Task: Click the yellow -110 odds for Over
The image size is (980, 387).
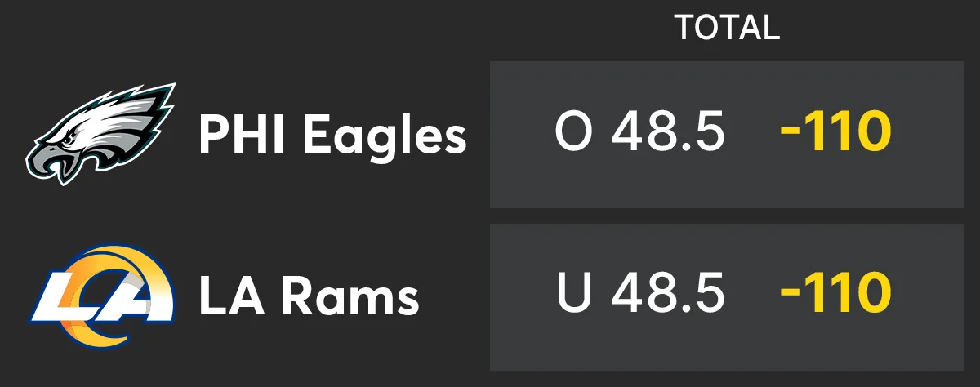Action: (834, 133)
